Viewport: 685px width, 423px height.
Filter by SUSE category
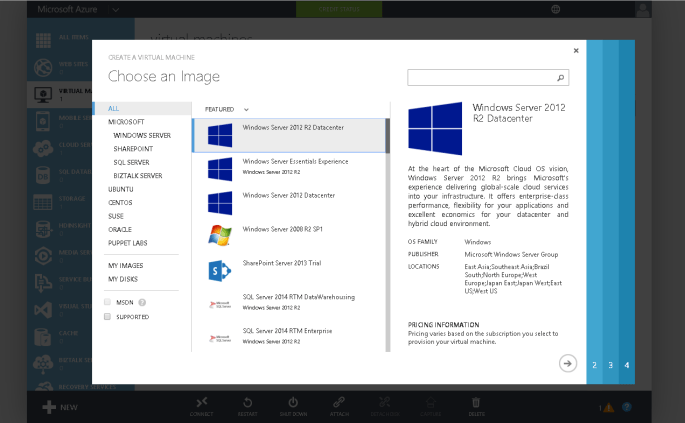coord(116,216)
